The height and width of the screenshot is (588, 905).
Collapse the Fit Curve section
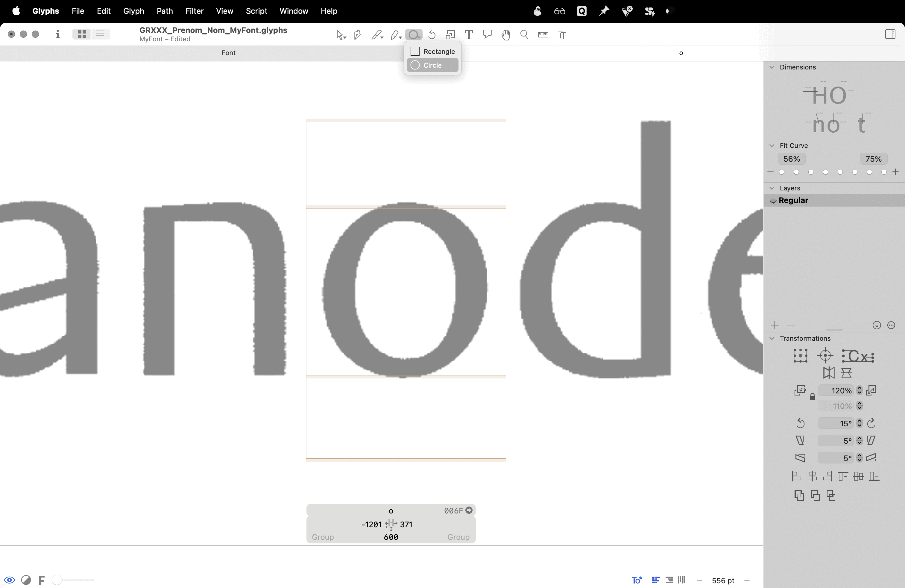coord(772,146)
